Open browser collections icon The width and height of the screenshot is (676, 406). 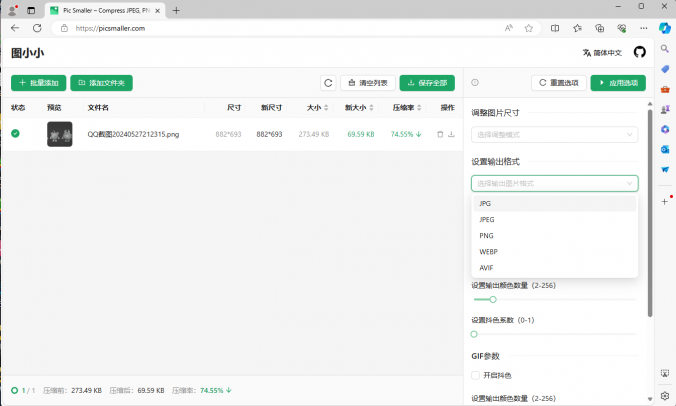pyautogui.click(x=599, y=28)
